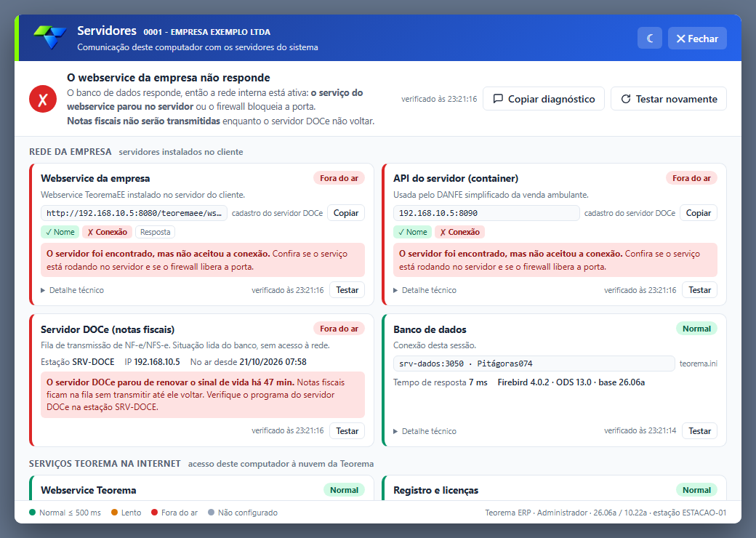Click the REDE DA EMPRESA section heading
The width and height of the screenshot is (756, 538).
[71, 152]
